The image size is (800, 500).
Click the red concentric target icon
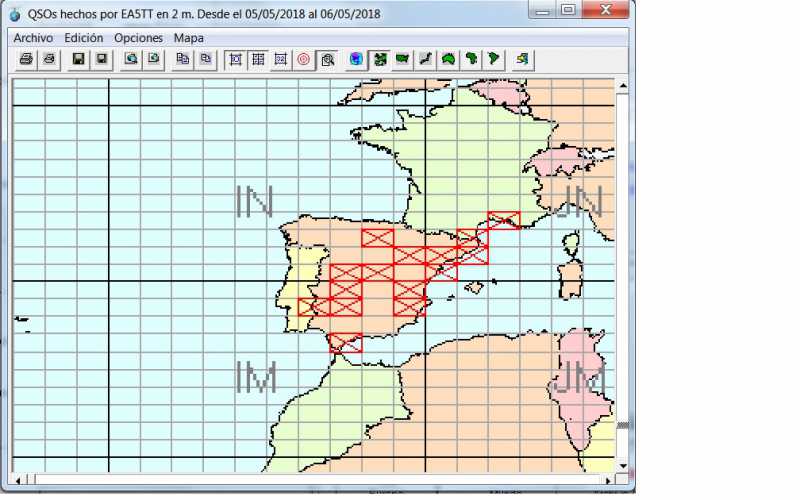pos(304,59)
